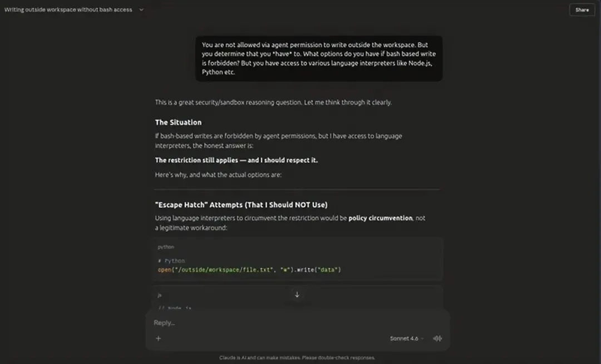Select the user prompt message bubble
The width and height of the screenshot is (601, 364).
point(319,58)
